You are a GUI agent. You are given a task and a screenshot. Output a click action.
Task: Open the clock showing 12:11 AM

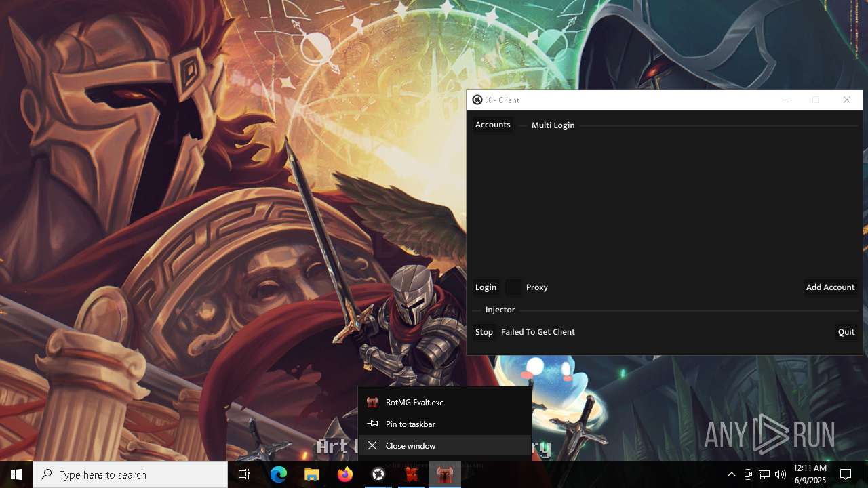(810, 474)
